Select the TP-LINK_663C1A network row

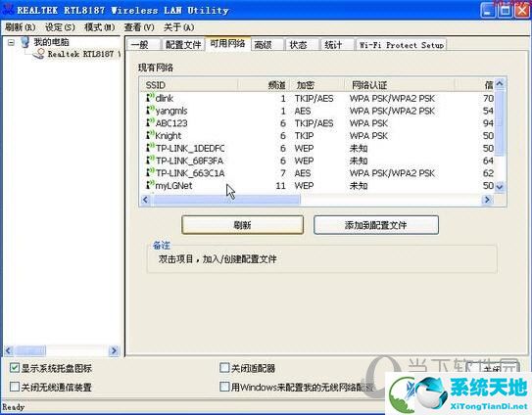click(317, 173)
